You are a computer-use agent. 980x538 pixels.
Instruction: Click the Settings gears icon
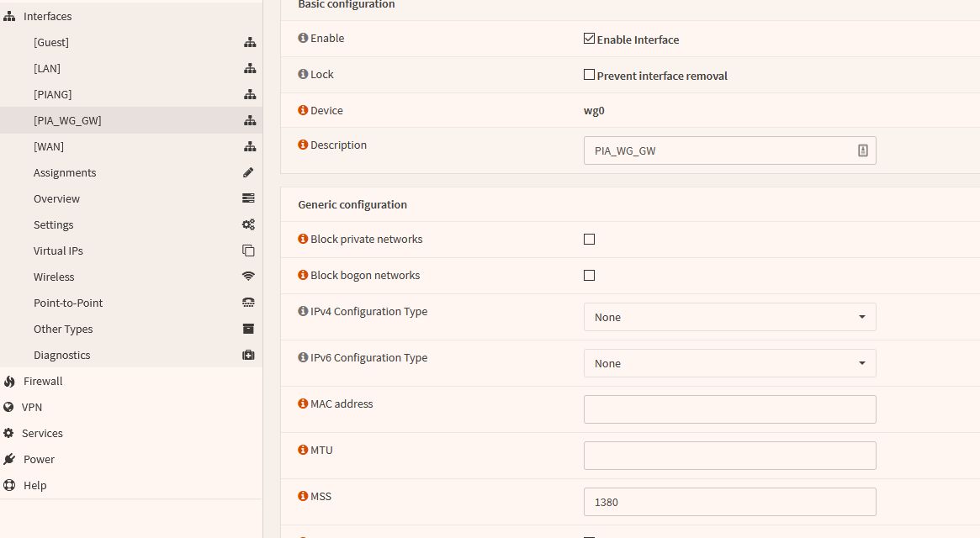coord(248,224)
